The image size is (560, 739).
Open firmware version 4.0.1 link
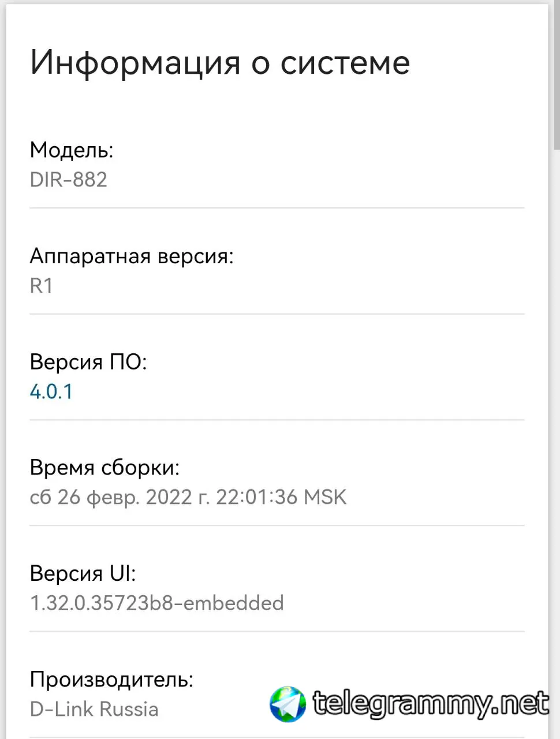pos(51,391)
